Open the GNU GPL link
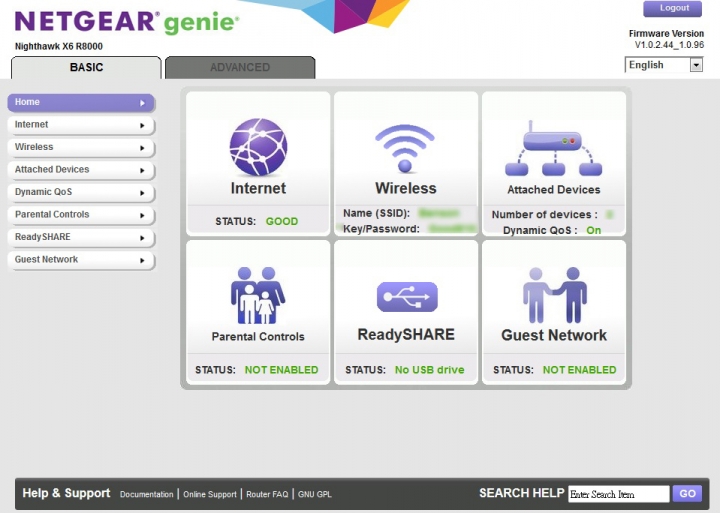The image size is (720, 513). point(315,495)
